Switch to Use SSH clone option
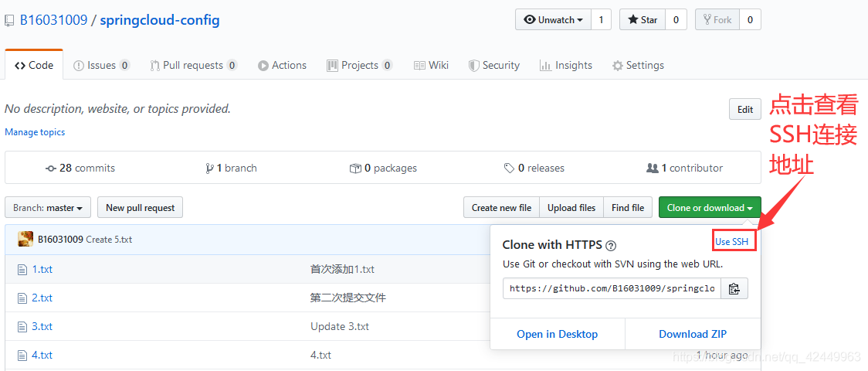The image size is (868, 371). coord(731,242)
